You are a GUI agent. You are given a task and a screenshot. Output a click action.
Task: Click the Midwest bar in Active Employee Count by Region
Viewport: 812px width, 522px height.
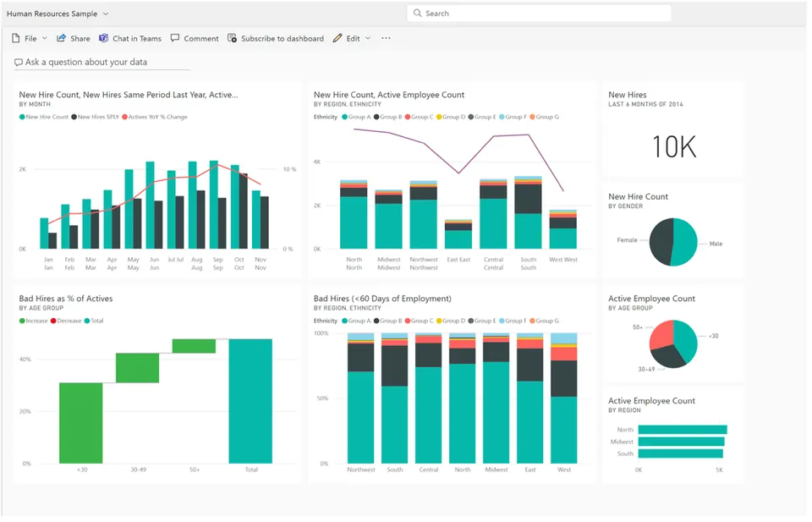click(681, 442)
